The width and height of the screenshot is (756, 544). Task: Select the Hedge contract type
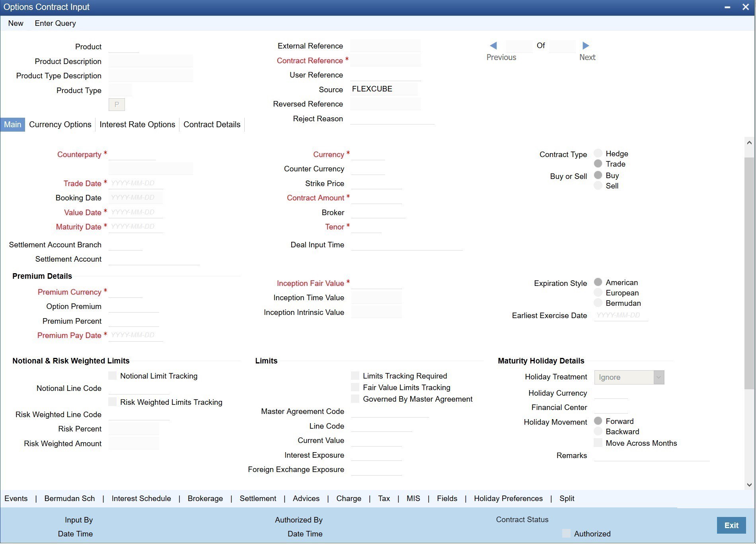point(598,153)
